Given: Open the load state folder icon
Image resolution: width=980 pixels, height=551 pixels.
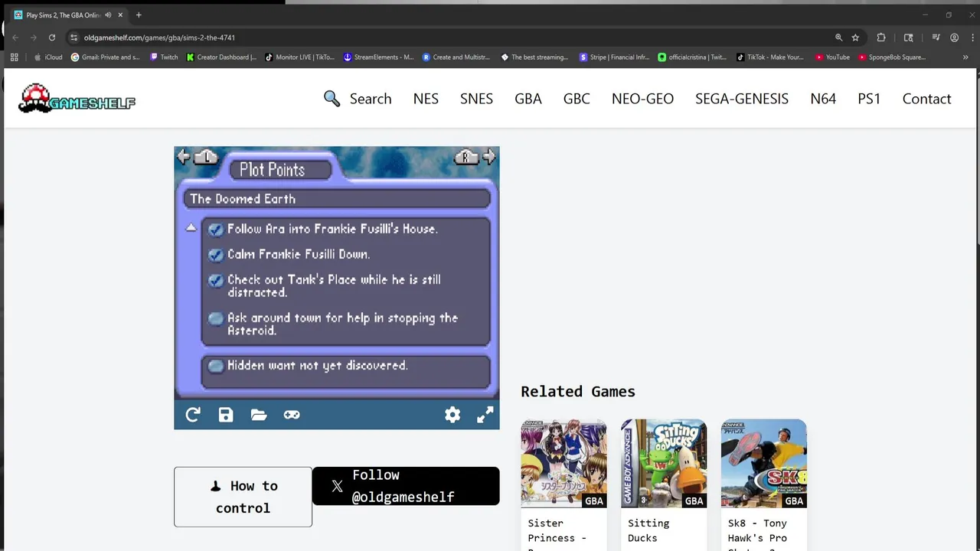Looking at the screenshot, I should 259,415.
